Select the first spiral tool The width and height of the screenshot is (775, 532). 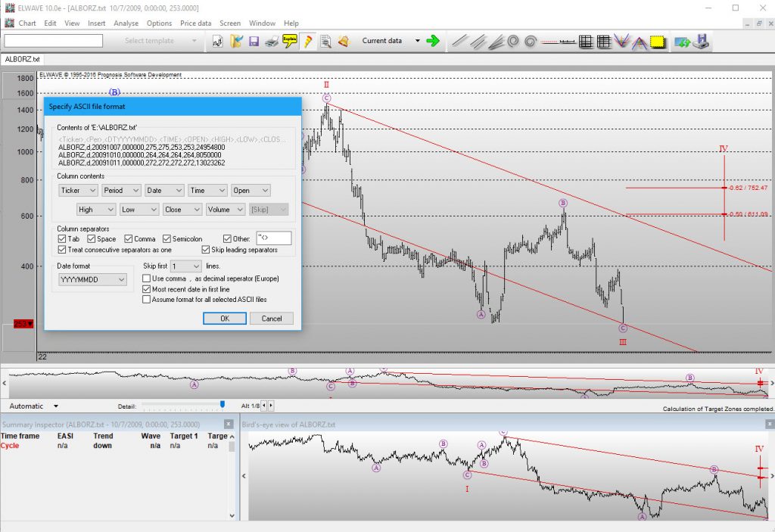(x=513, y=41)
